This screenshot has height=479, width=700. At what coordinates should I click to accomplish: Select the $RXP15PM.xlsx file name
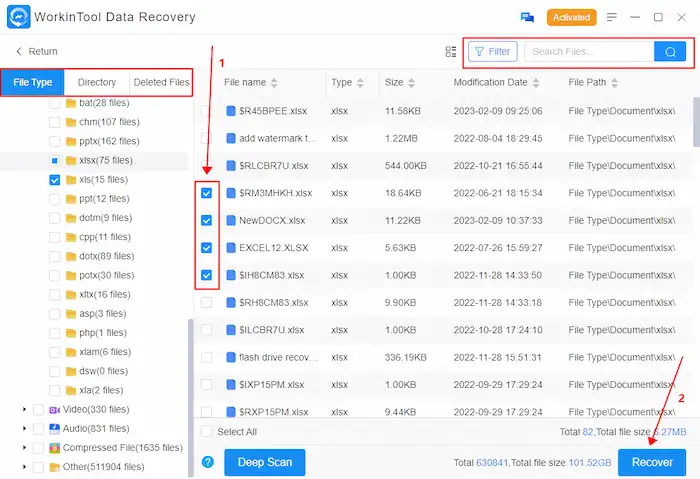pos(274,412)
